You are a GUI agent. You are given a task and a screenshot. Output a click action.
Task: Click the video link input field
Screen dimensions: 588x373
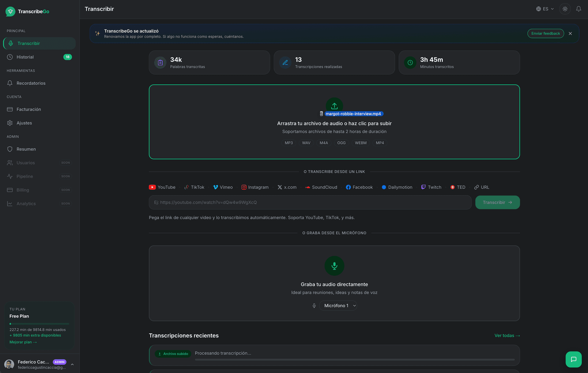point(310,202)
